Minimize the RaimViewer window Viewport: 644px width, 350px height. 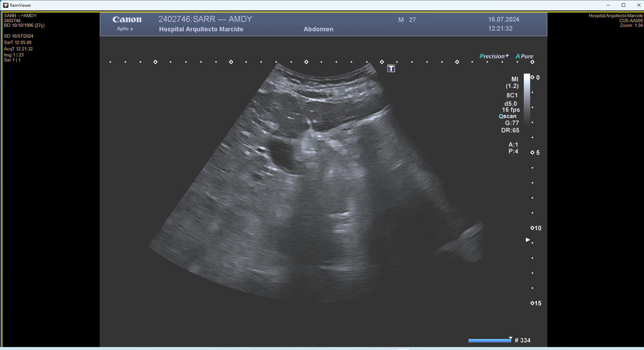[608, 5]
